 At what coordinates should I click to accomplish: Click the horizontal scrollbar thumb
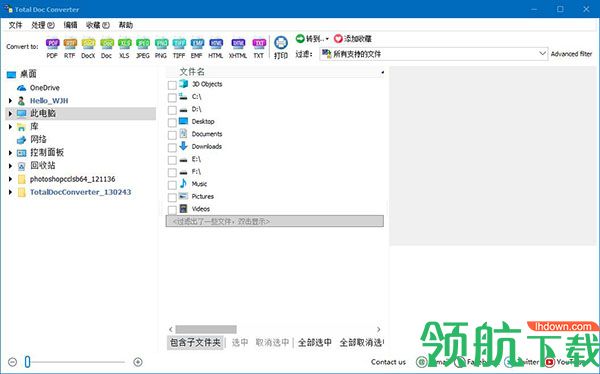pos(206,329)
